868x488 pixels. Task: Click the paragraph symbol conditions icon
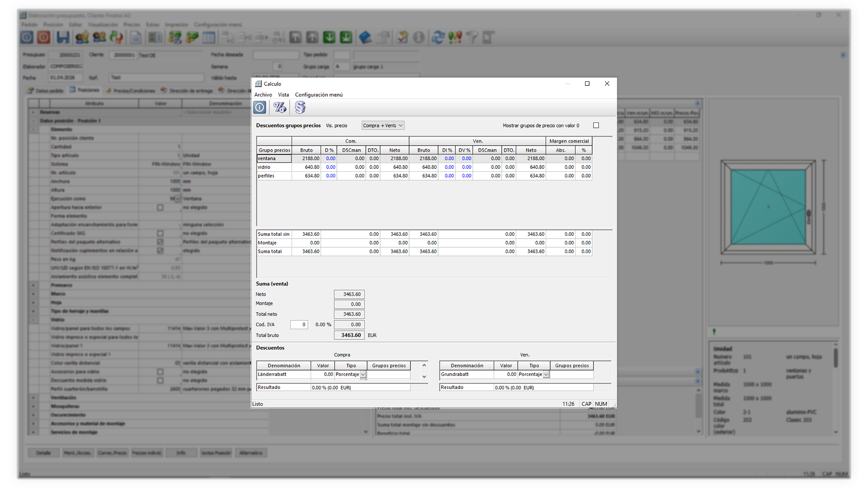(x=300, y=108)
